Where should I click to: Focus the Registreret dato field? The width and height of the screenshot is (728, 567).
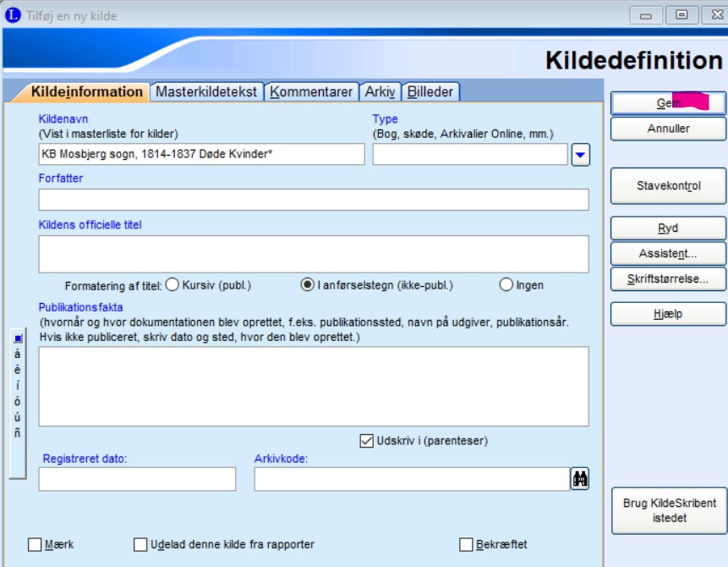click(x=138, y=479)
